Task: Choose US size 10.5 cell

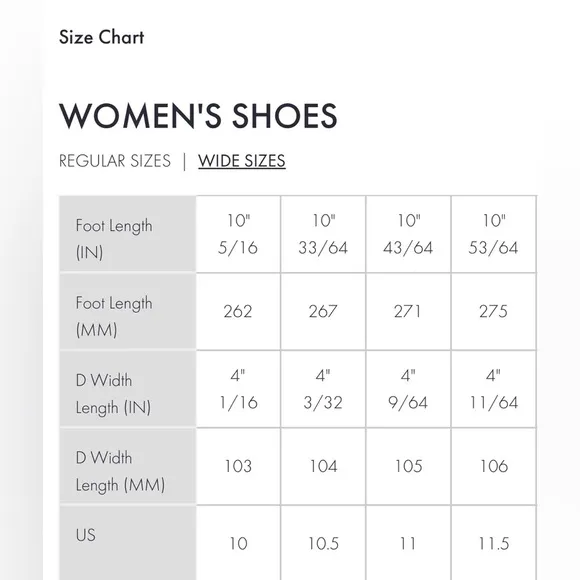Action: point(323,543)
